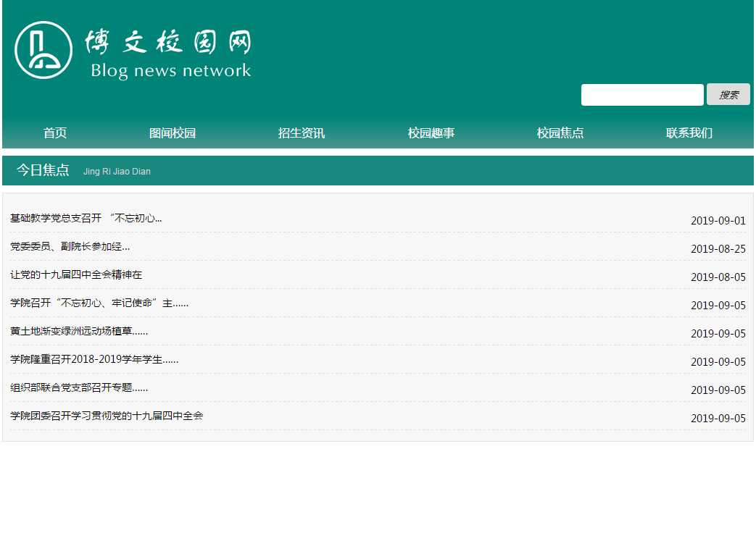
Task: Go to the 图闻校园 navigation tab
Action: 173,133
